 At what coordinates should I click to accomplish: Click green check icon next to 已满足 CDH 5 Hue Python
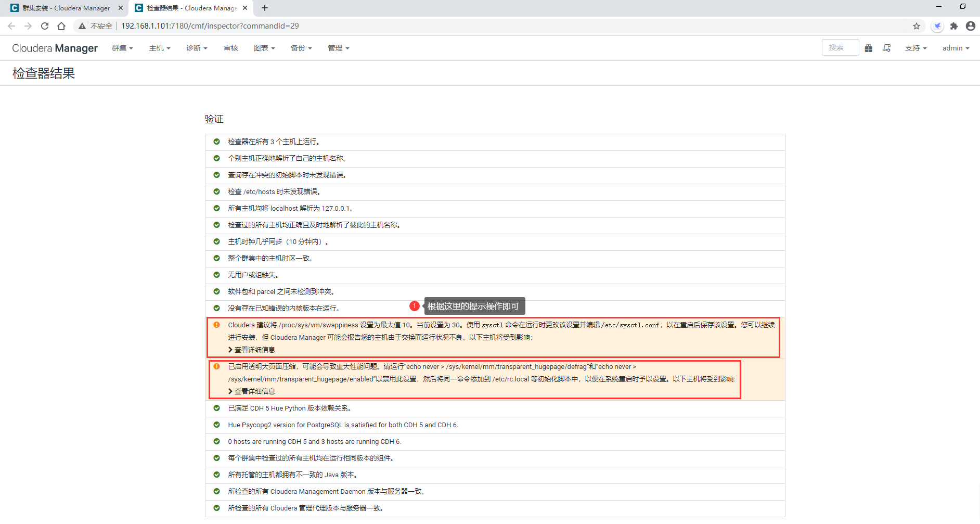click(217, 408)
